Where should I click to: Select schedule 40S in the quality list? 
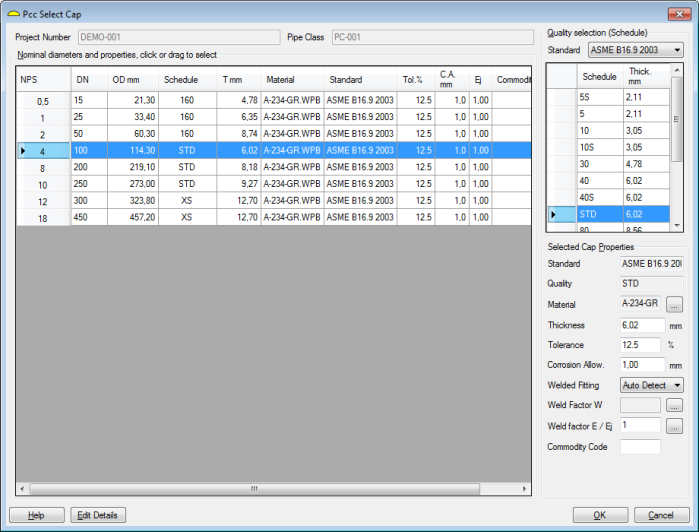[x=600, y=197]
